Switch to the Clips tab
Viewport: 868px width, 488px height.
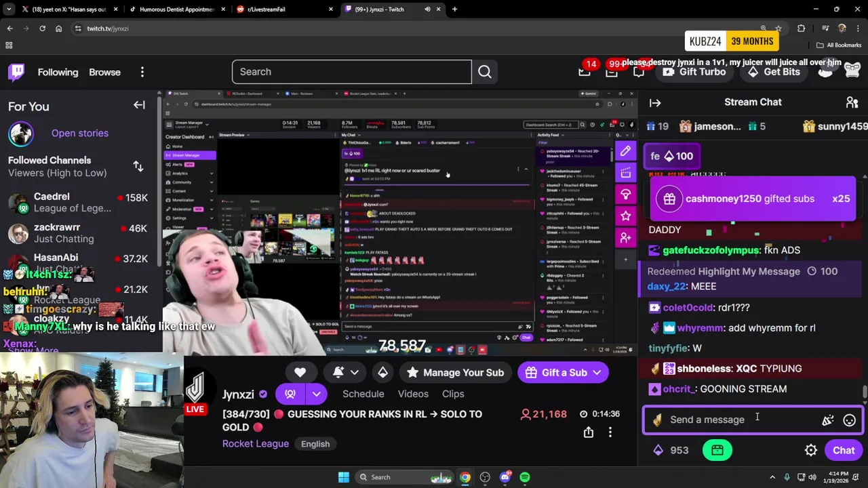453,394
